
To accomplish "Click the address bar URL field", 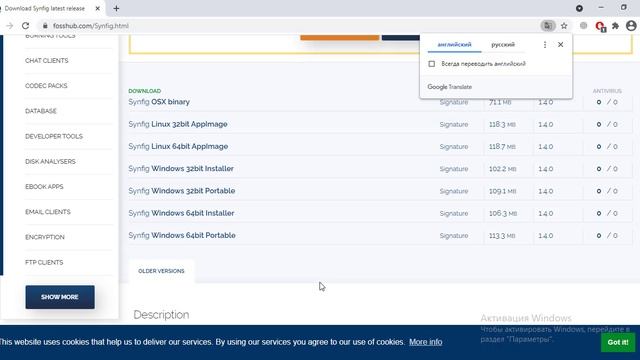I will point(286,26).
